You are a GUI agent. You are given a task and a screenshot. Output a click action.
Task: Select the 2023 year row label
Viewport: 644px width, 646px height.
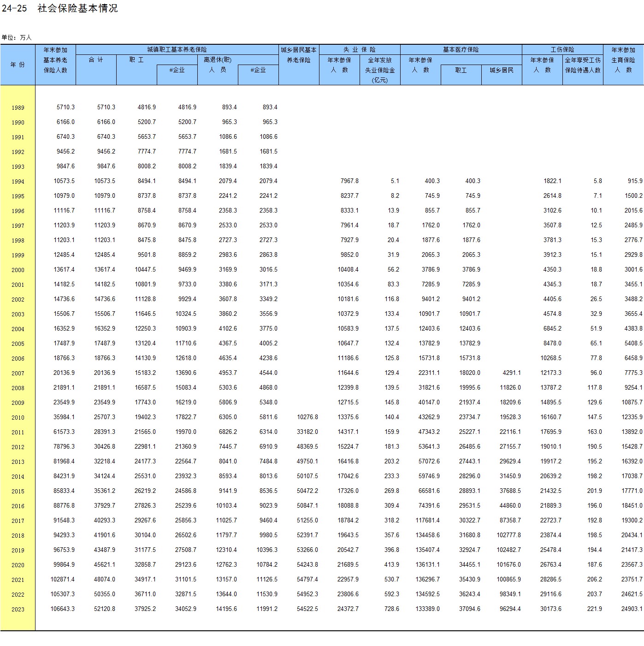[18, 610]
